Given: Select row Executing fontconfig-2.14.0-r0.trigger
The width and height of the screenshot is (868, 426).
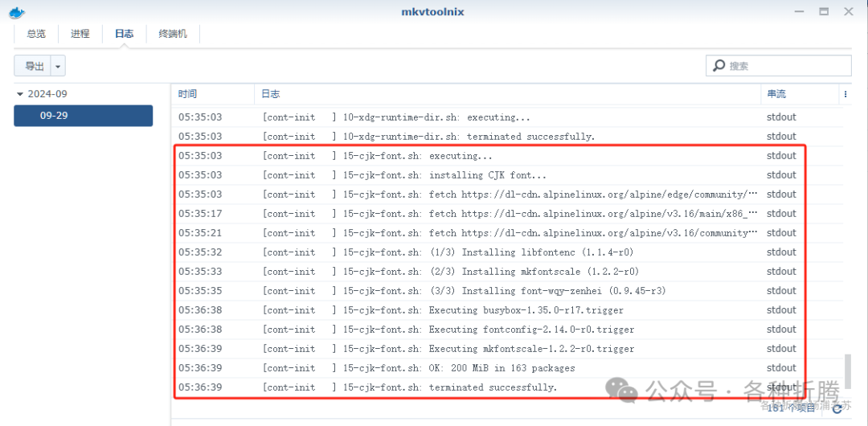Looking at the screenshot, I should (x=507, y=330).
